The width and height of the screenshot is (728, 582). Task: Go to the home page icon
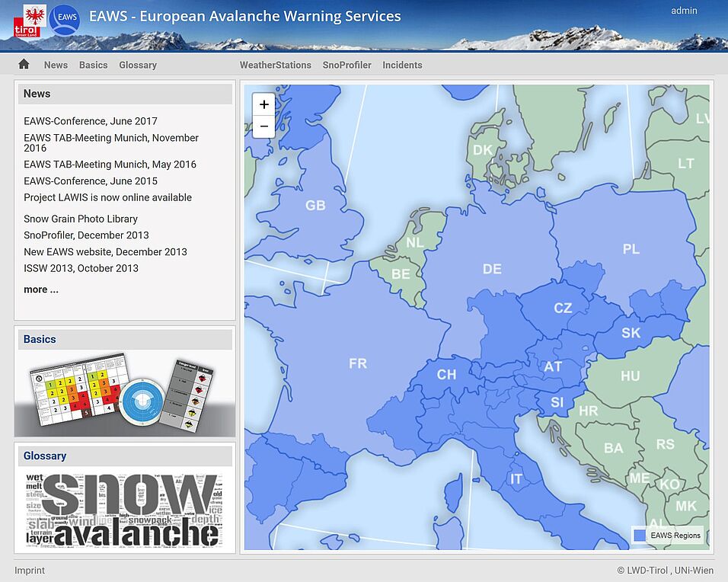[24, 64]
